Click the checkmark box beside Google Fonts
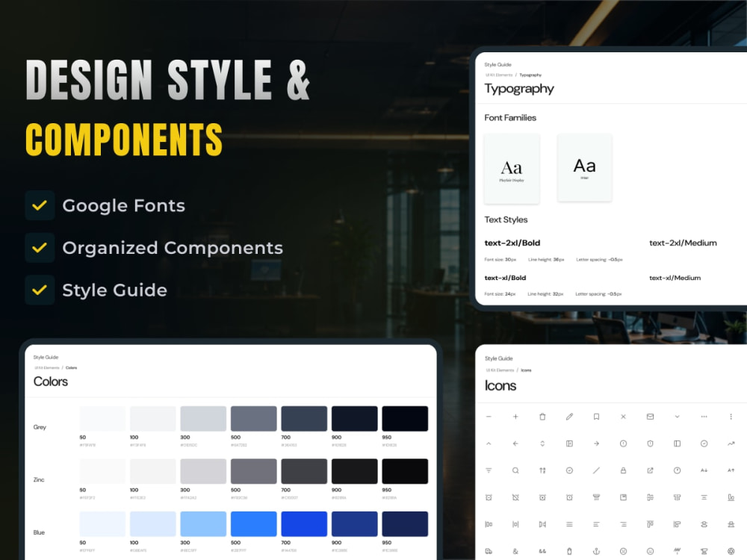The width and height of the screenshot is (747, 560). pyautogui.click(x=40, y=205)
